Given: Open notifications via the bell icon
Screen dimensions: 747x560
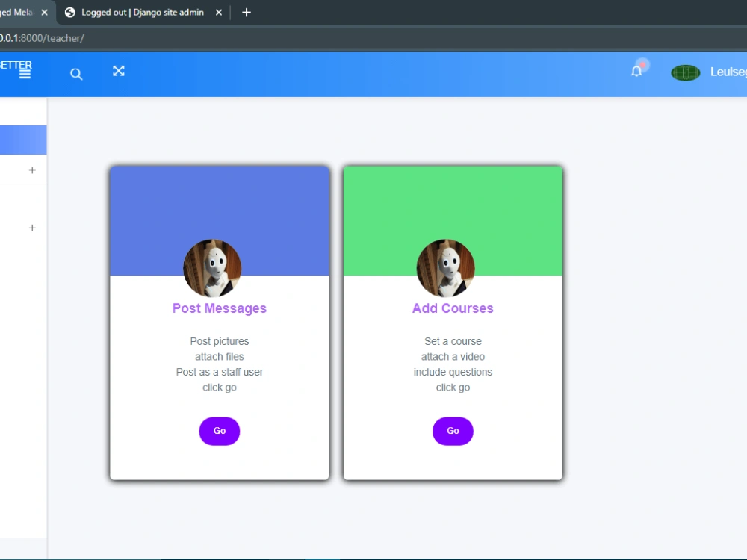Looking at the screenshot, I should [x=636, y=72].
